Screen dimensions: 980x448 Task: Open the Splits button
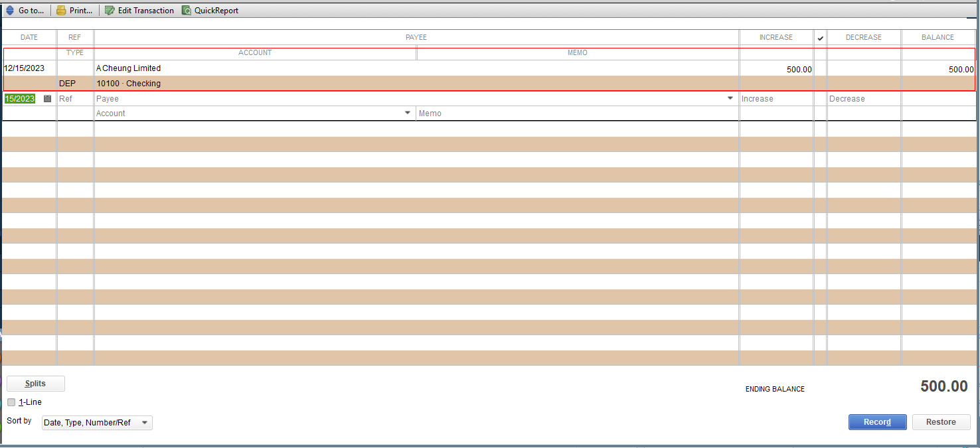[36, 384]
